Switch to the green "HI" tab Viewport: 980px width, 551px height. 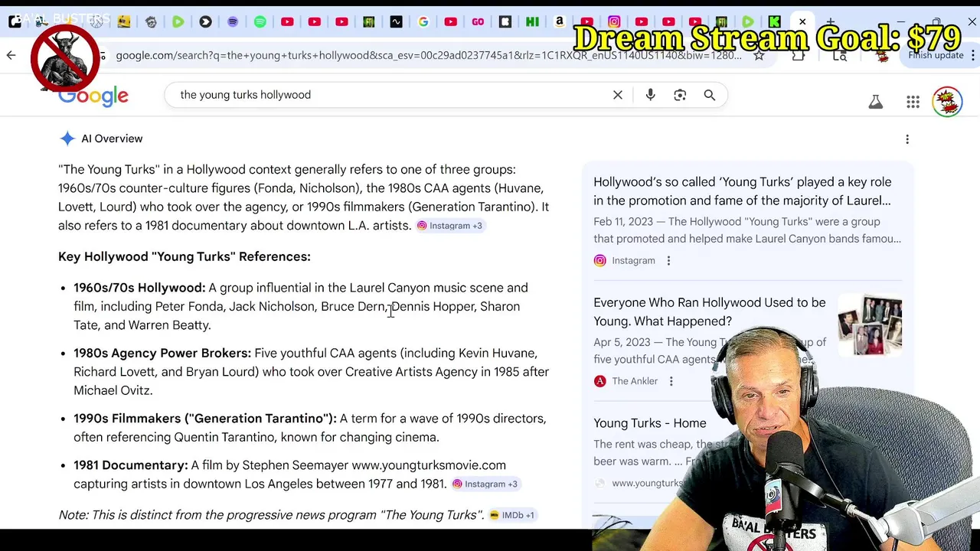pyautogui.click(x=532, y=22)
